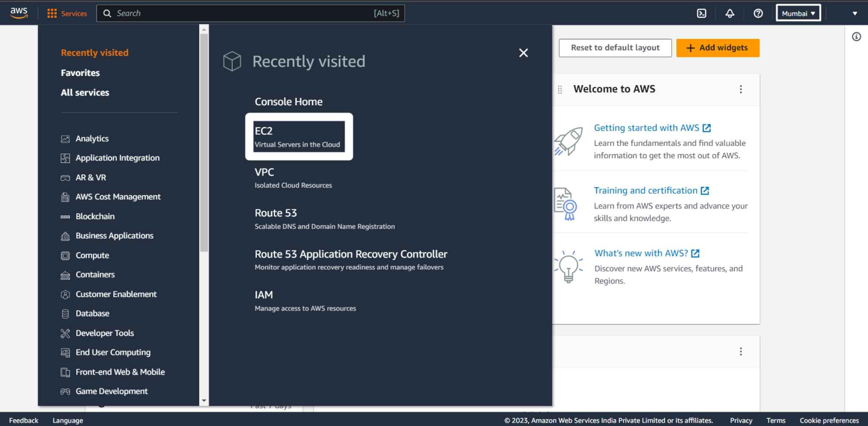Click the Add widgets button
Screen dimensions: 868x426
click(x=718, y=48)
